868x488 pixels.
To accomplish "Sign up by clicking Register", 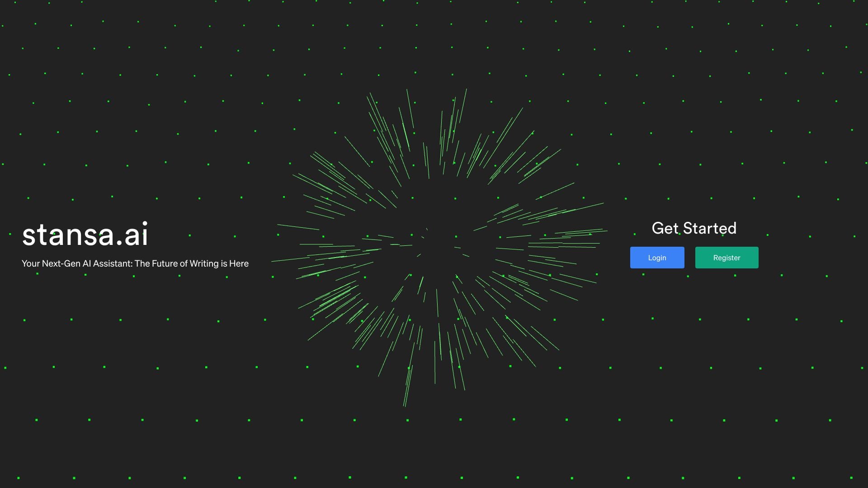I will click(726, 258).
